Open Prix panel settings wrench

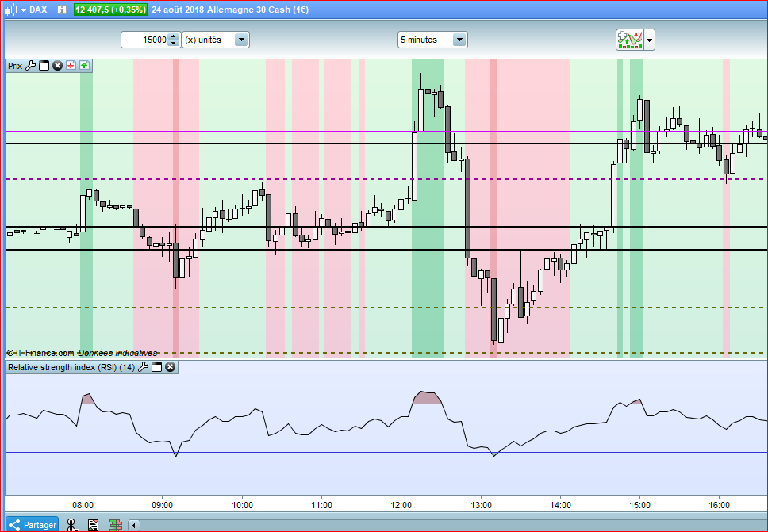(x=30, y=66)
